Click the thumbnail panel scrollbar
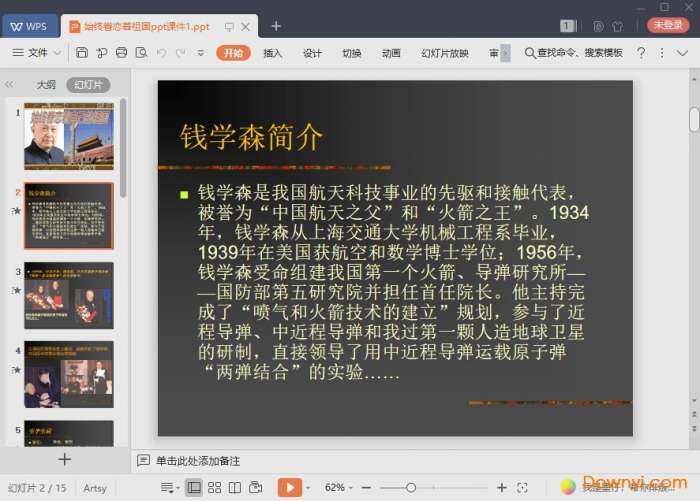 (x=123, y=147)
